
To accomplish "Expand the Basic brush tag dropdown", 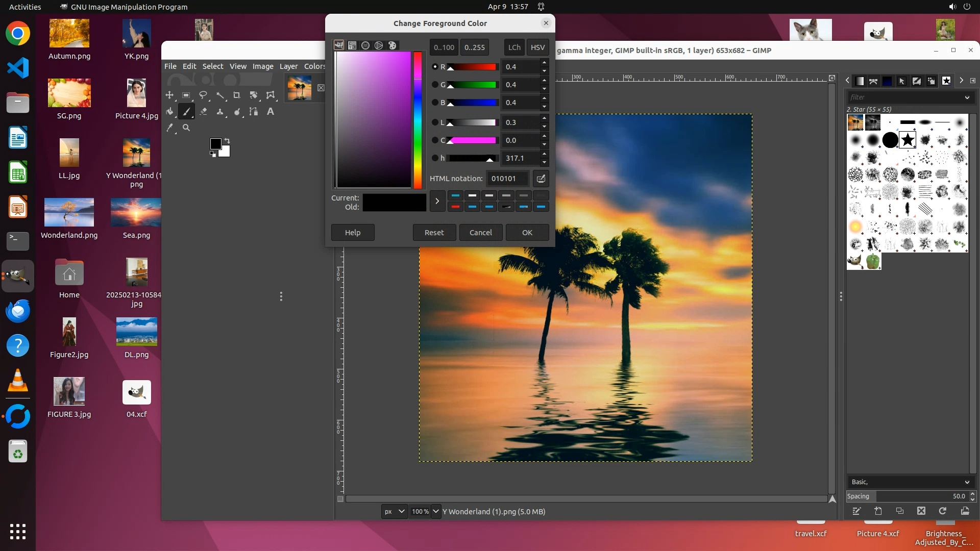I will point(967,482).
